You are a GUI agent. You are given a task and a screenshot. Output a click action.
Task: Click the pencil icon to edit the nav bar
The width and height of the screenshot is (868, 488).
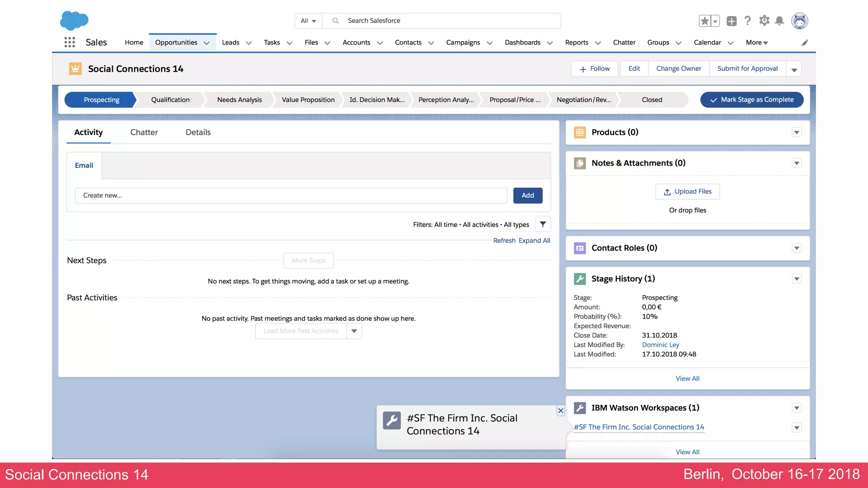pos(804,43)
